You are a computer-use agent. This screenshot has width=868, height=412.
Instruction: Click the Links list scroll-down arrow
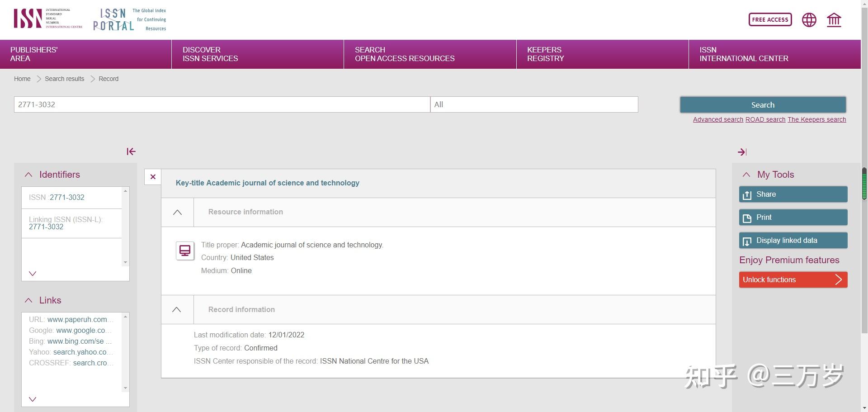point(125,388)
